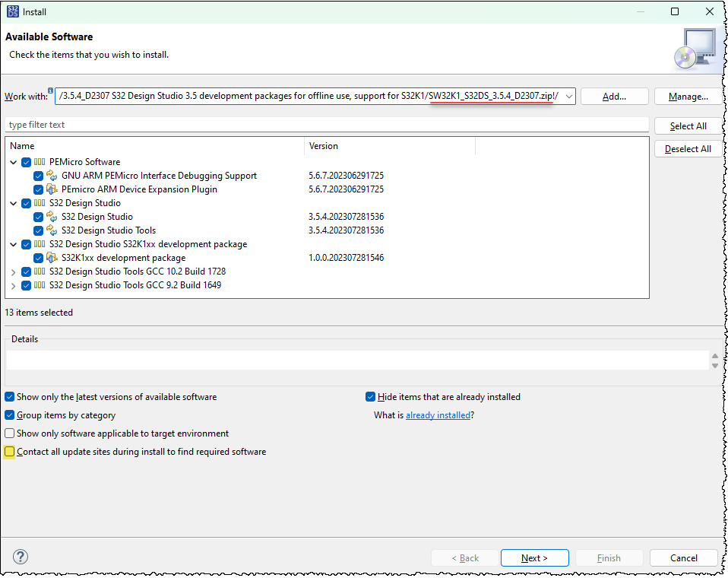
Task: Click the GCC 9.2 Build 1649 category icon
Action: pos(40,285)
